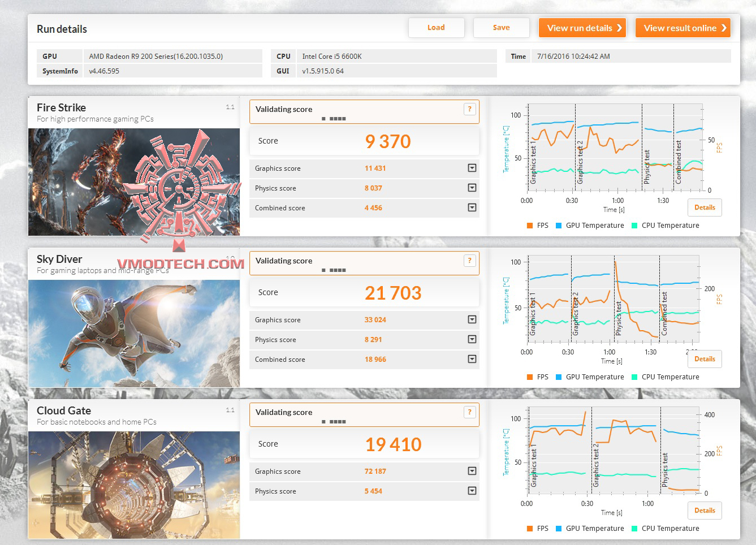Click Sky Diver physics value 8 291
The height and width of the screenshot is (545, 756).
click(x=373, y=340)
